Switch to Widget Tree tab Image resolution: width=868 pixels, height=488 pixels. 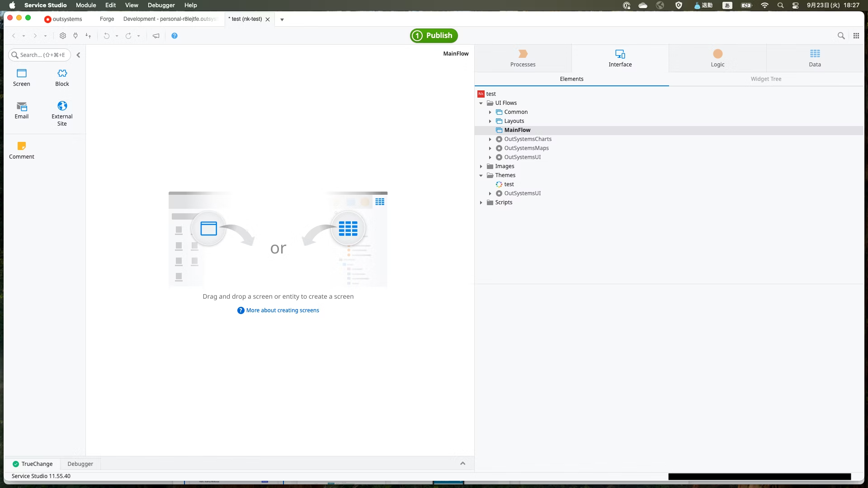click(766, 79)
